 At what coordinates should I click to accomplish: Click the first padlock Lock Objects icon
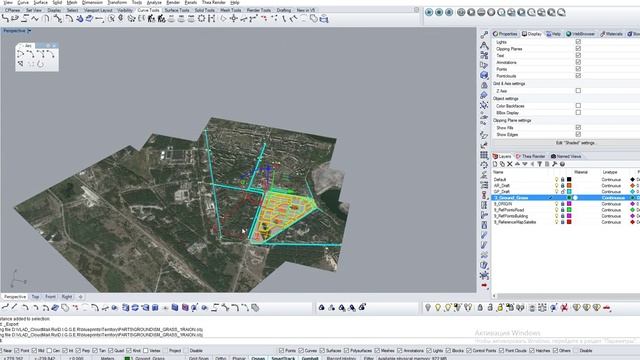[480, 308]
